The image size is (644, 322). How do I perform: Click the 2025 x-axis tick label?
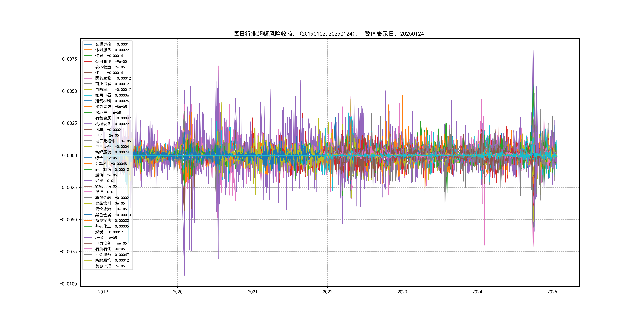(x=552, y=292)
